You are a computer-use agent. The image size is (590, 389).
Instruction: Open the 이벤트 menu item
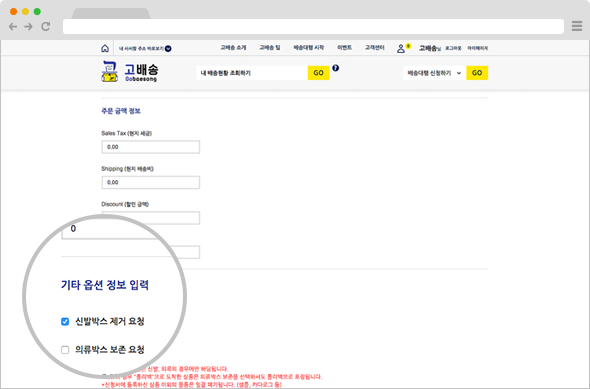(344, 48)
